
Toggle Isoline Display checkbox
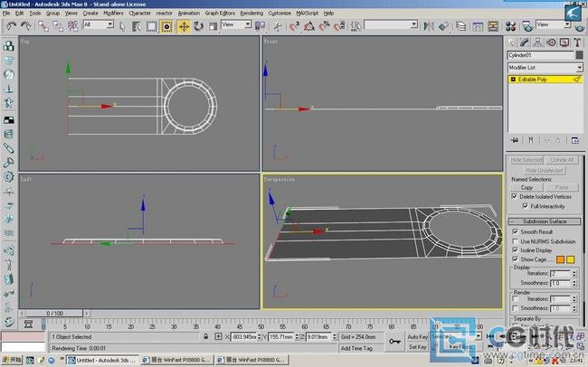516,249
